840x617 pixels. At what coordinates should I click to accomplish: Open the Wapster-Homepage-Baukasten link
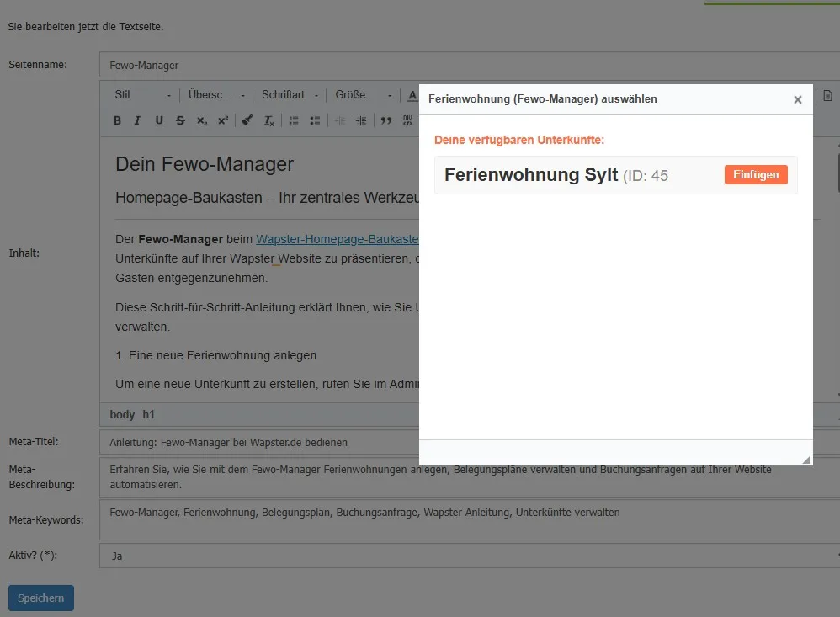338,239
